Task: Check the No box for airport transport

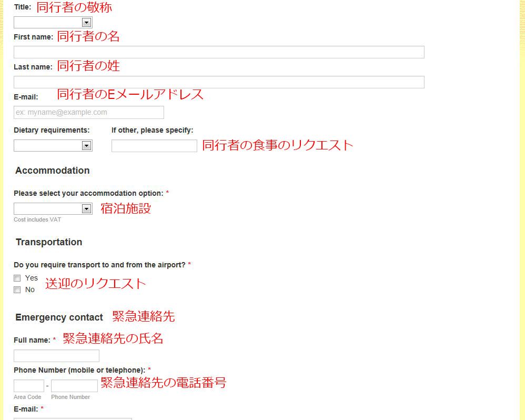Action: [17, 289]
